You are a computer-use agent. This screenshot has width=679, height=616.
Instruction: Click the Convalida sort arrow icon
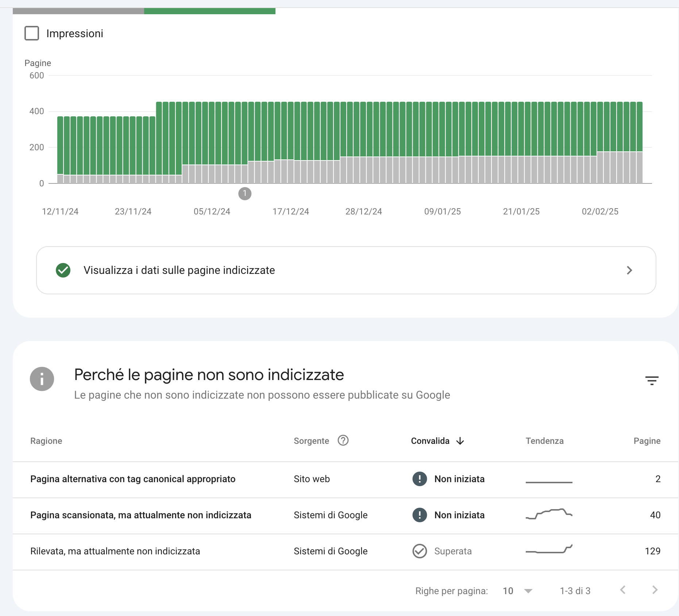(460, 441)
